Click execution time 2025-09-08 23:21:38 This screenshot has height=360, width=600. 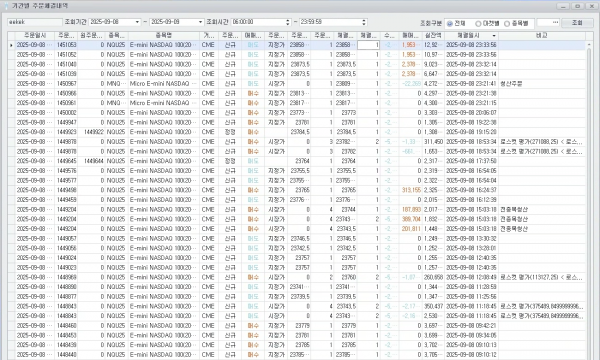tap(471, 93)
